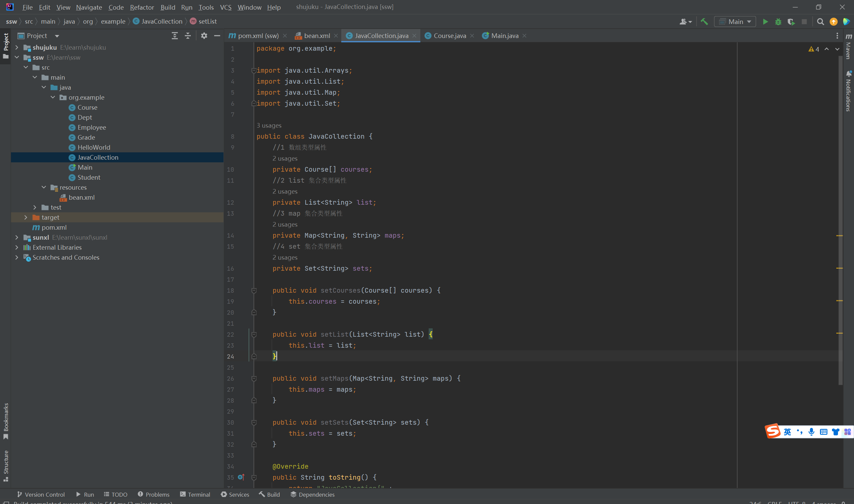Click override gutter icon beside toString
This screenshot has width=854, height=504.
pos(241,477)
